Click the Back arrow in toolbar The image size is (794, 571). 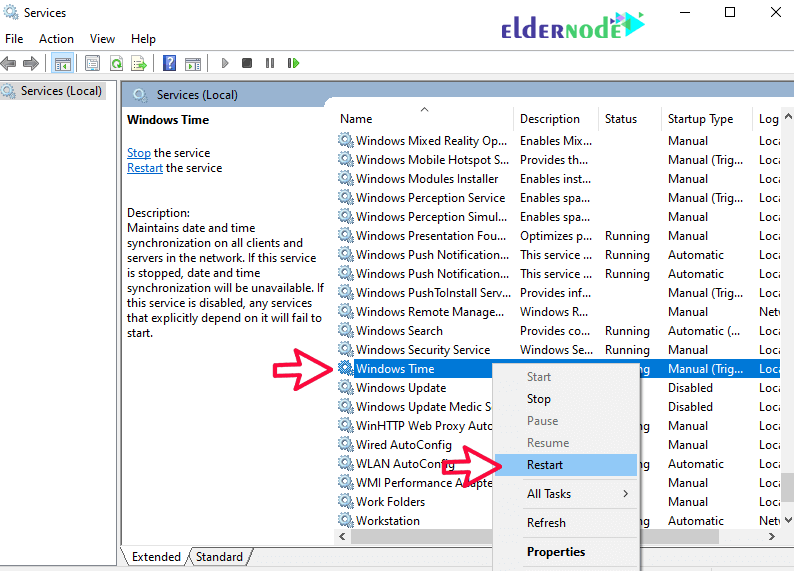[9, 63]
